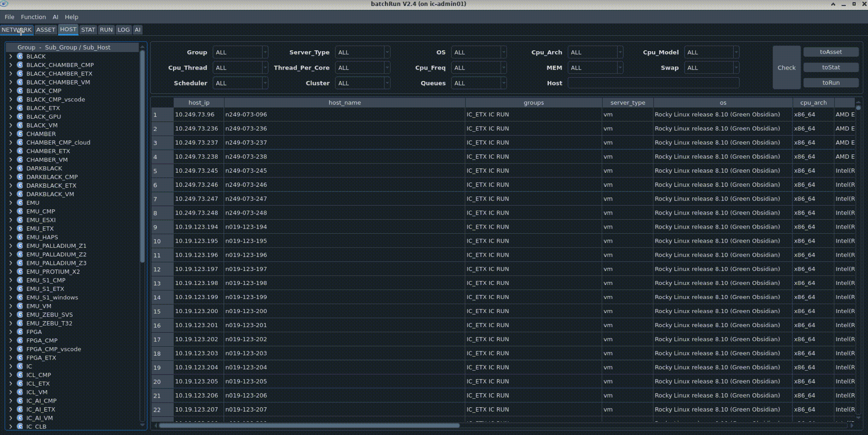The image size is (868, 435).
Task: Click the group icon beside IC_AI_VM
Action: [x=20, y=418]
